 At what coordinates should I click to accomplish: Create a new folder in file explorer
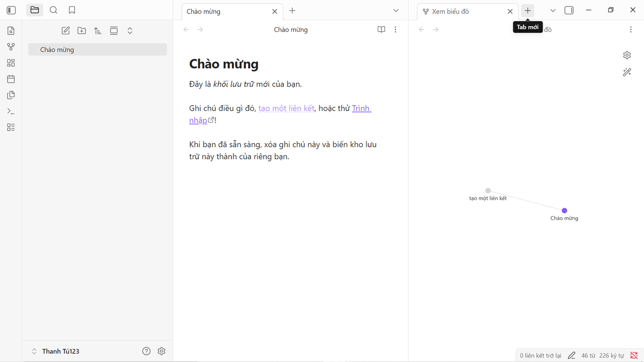[82, 31]
